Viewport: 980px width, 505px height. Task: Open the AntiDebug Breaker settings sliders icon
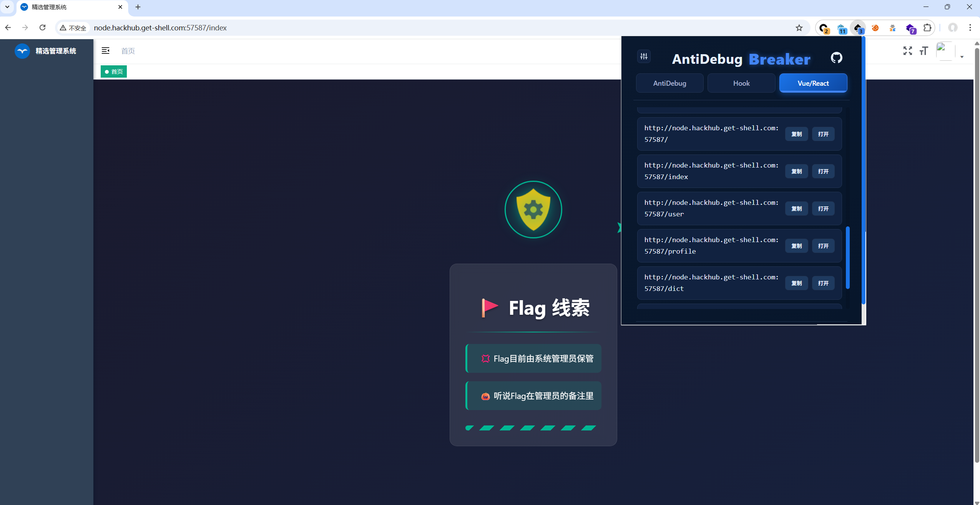644,56
